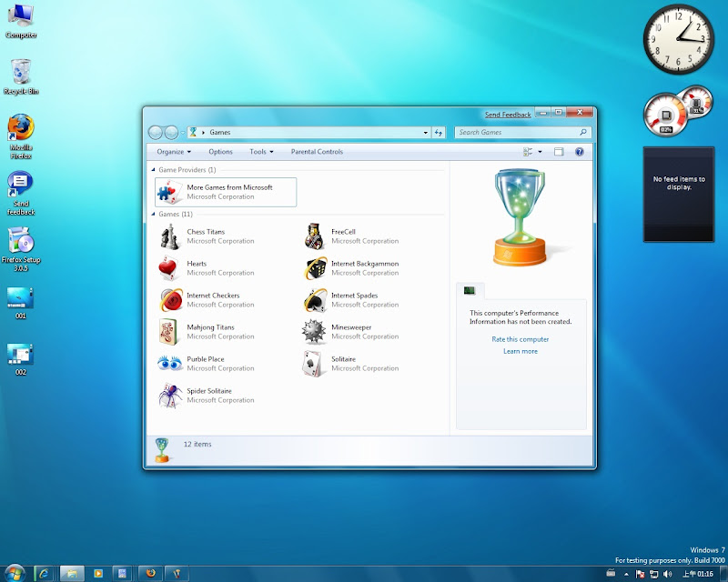
Task: Click the '12 items' status text
Action: click(197, 444)
